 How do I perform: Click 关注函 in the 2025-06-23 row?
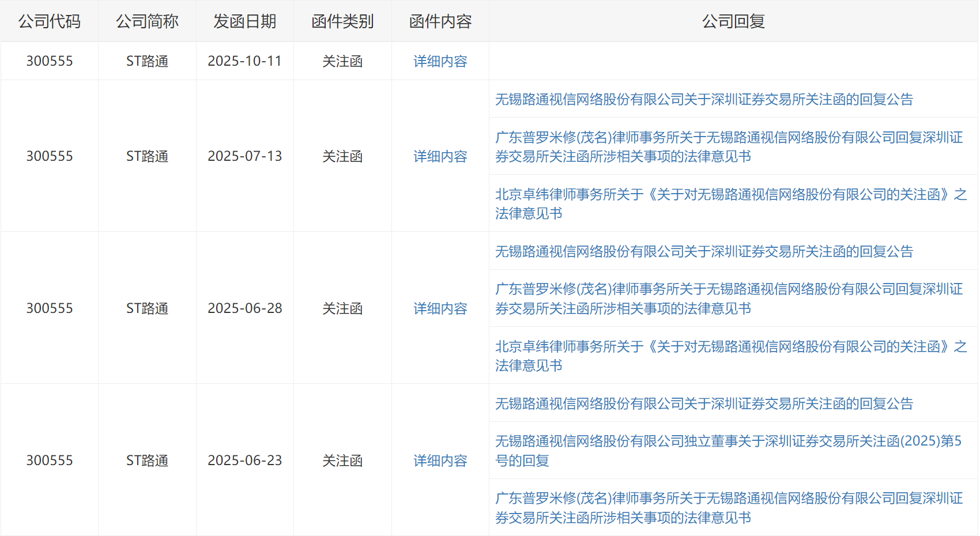(x=342, y=460)
